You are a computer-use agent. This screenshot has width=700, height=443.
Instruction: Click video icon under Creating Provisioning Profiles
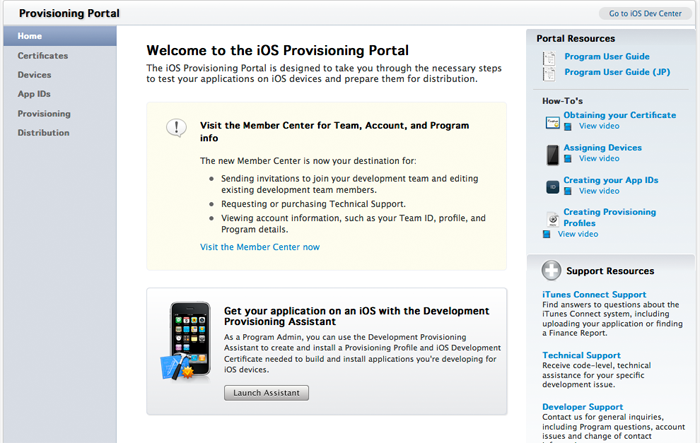click(546, 234)
